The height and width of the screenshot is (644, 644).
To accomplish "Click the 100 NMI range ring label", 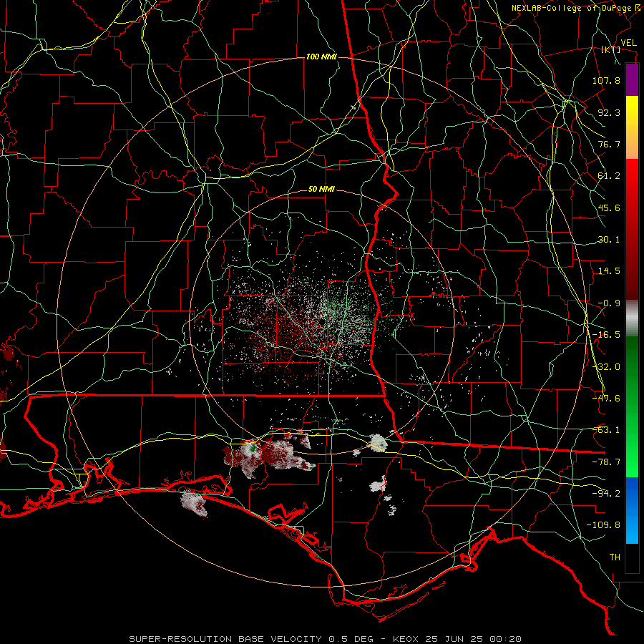I will coord(321,57).
